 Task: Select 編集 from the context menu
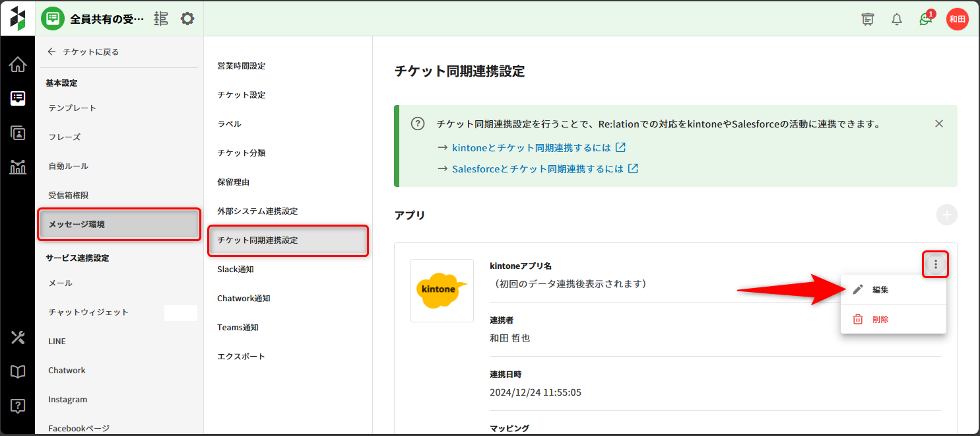point(880,289)
